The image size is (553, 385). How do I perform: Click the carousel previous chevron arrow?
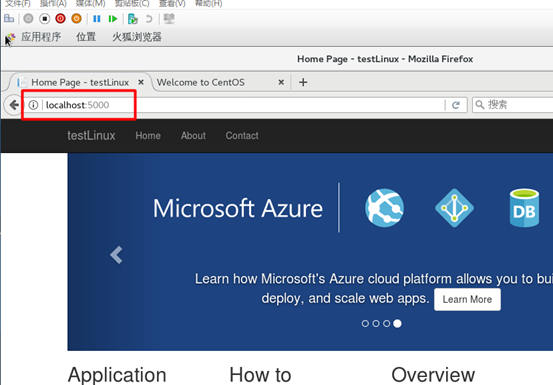116,255
